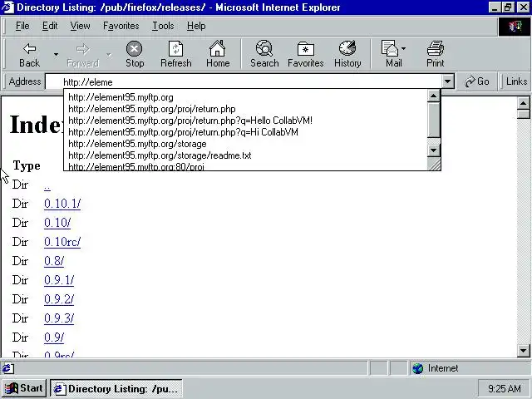532x399 pixels.
Task: Expand the Mail button dropdown arrow
Action: coord(403,49)
